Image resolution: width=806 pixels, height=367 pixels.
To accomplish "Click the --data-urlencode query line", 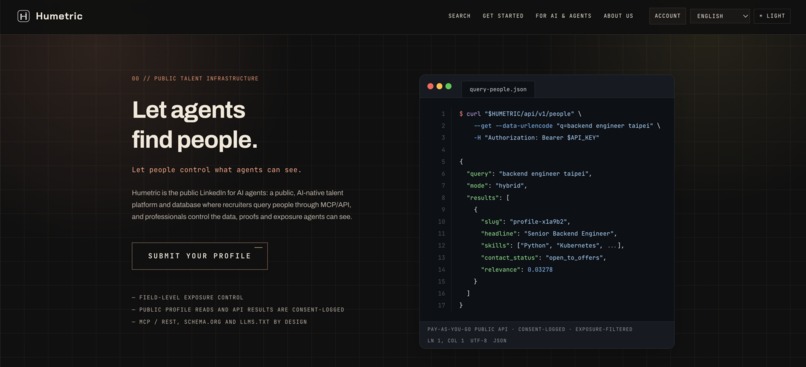I will click(x=567, y=126).
